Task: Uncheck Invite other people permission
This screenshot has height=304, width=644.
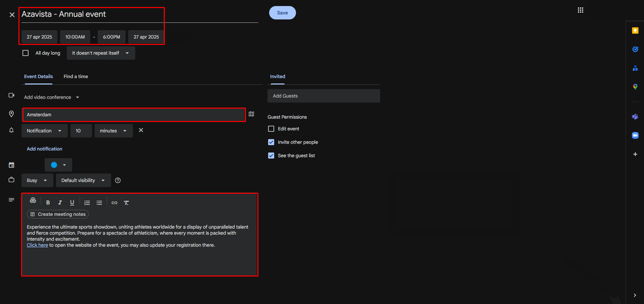Action: [x=271, y=142]
